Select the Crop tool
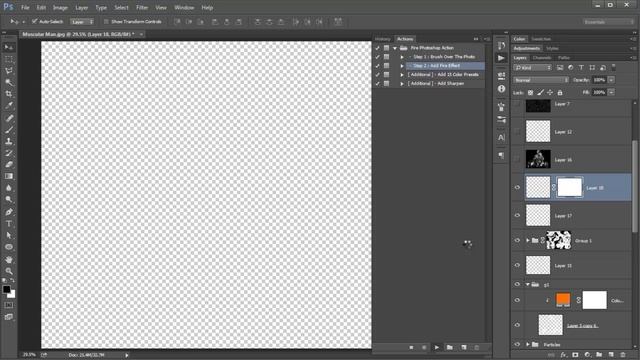Image resolution: width=640 pixels, height=360 pixels. click(x=9, y=94)
